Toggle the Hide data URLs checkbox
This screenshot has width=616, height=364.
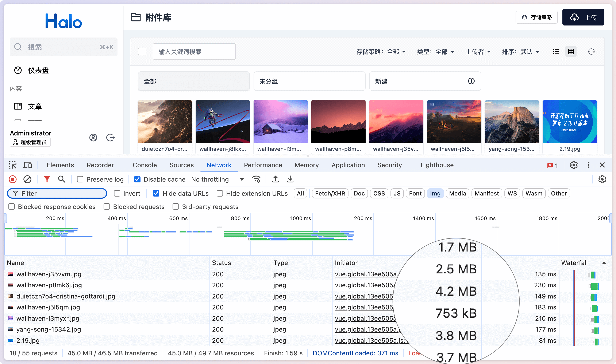156,194
